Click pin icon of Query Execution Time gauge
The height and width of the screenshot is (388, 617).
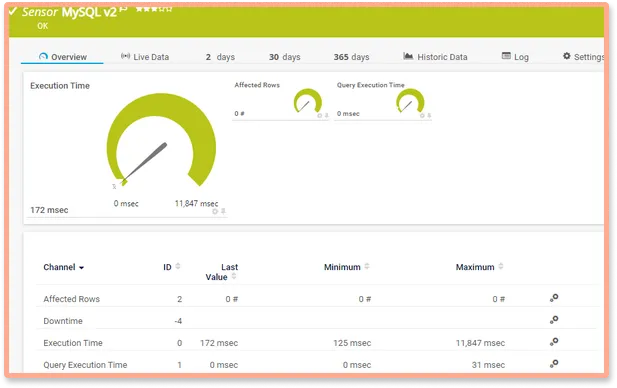click(x=429, y=115)
